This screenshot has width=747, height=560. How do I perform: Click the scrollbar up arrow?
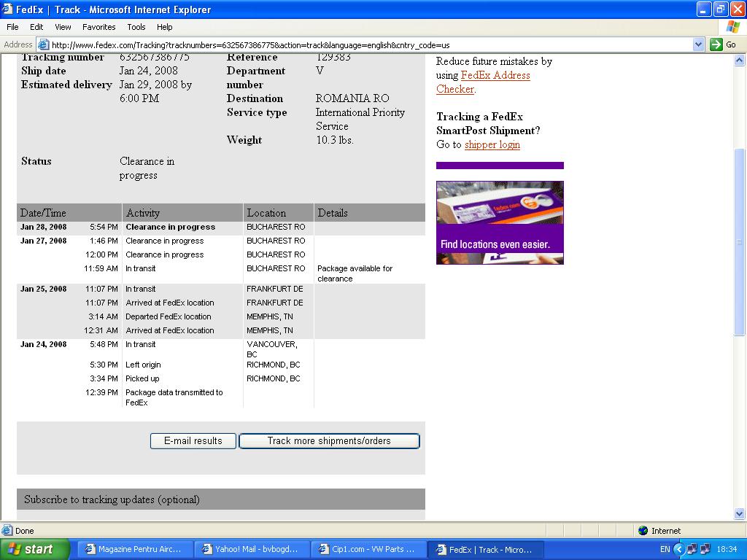pos(740,60)
